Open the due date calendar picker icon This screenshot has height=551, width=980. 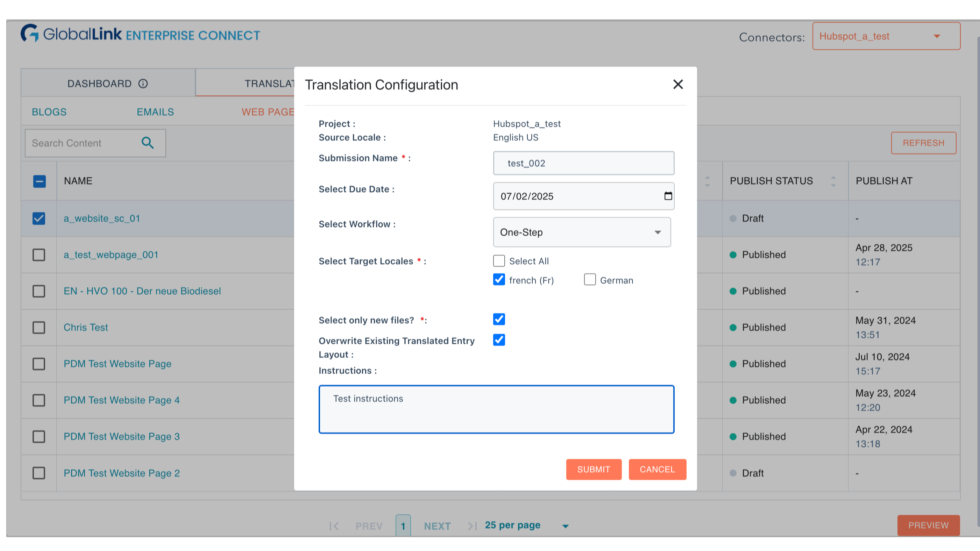coord(668,196)
